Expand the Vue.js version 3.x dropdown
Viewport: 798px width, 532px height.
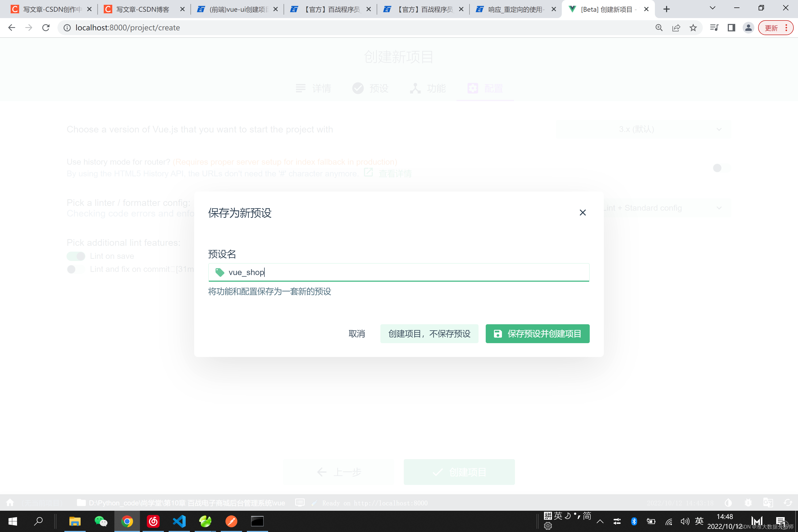644,129
